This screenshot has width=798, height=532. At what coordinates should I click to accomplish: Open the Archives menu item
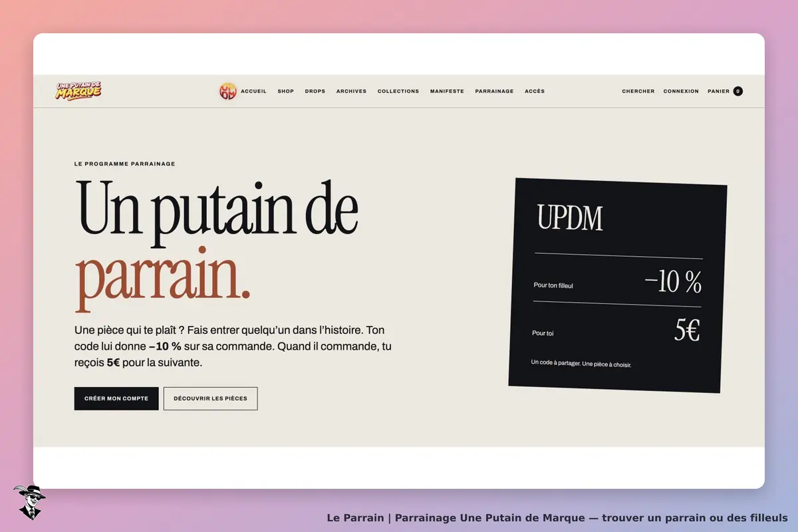tap(351, 91)
